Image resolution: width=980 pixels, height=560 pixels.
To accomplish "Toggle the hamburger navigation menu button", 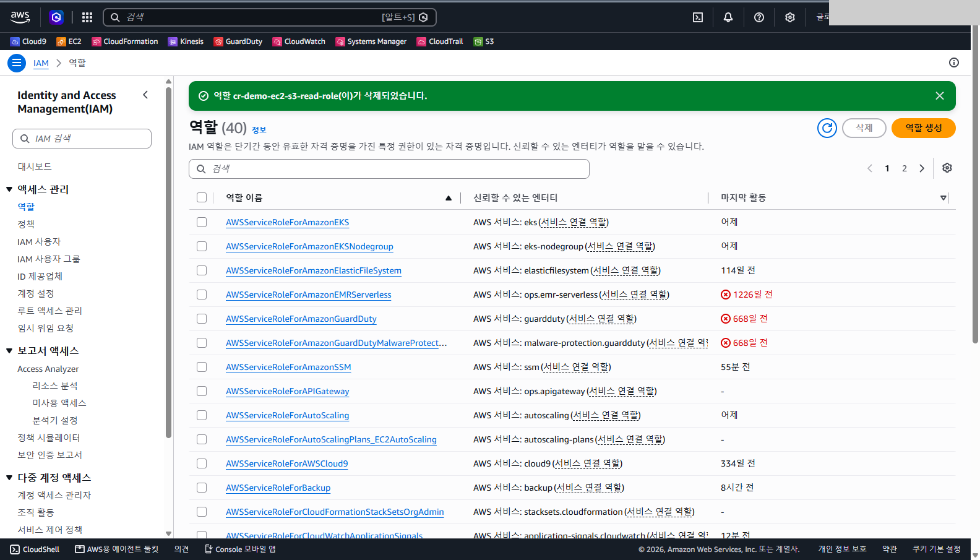I will point(17,63).
